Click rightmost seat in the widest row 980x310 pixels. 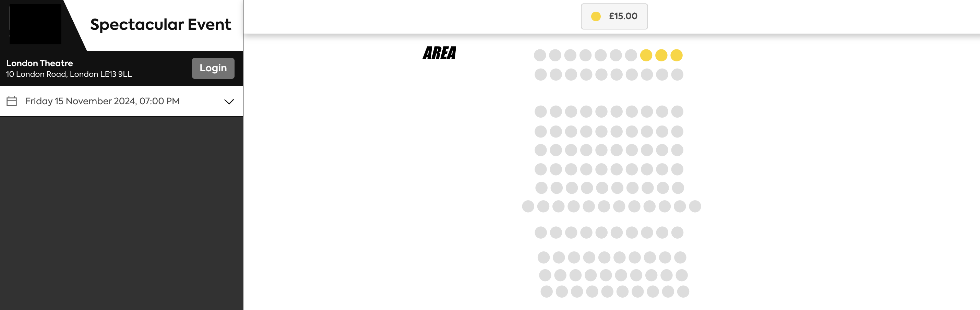pos(695,206)
